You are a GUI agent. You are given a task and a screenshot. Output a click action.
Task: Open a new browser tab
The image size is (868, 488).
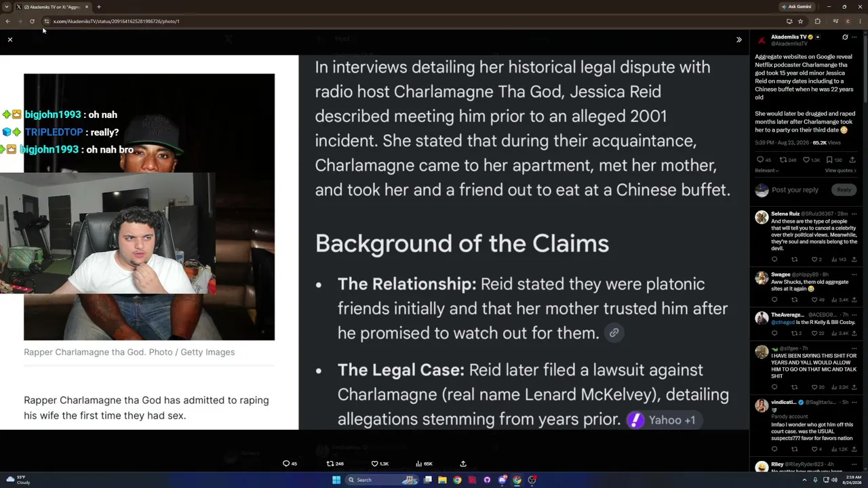point(99,7)
